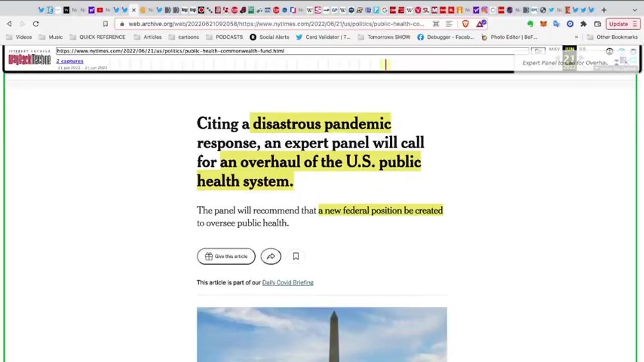Bookmark this page using the bookmark icon in the address bar

point(105,24)
